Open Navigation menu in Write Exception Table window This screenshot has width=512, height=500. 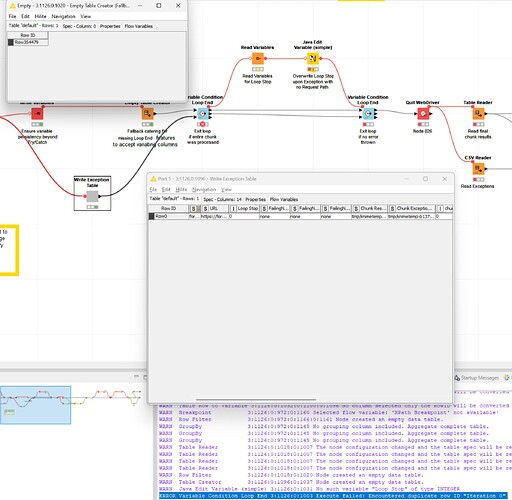coord(204,189)
